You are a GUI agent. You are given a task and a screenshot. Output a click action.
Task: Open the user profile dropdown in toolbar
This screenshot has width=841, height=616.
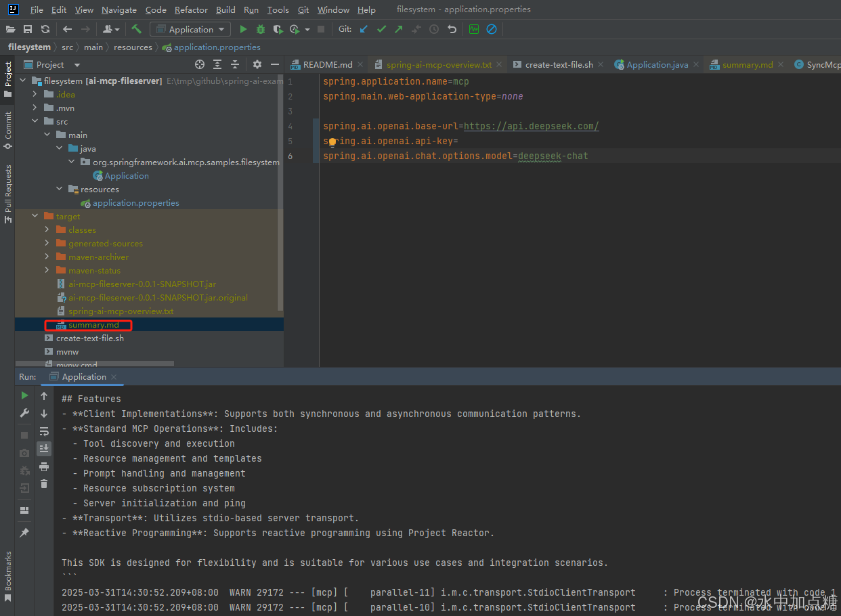[112, 29]
